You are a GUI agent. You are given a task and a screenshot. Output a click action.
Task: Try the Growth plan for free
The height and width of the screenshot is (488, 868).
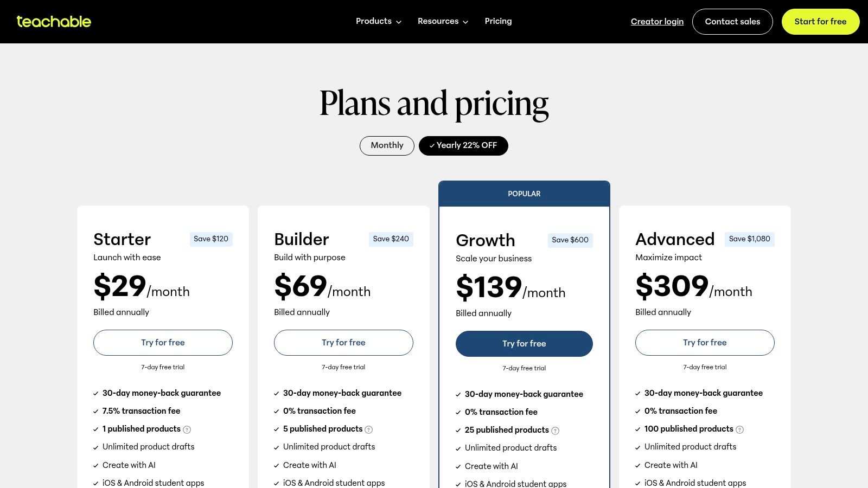tap(524, 344)
